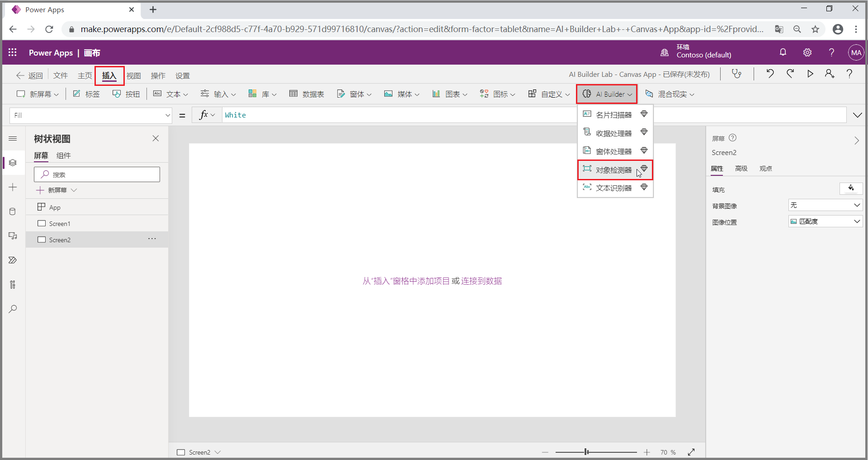Open the app launcher waffle icon
The width and height of the screenshot is (868, 460).
(13, 52)
